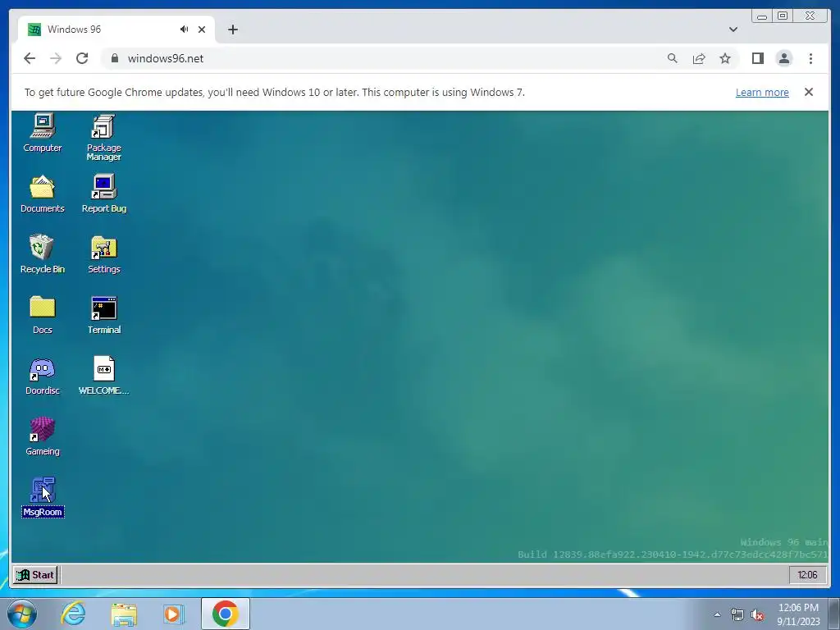Click the Learn more link
The image size is (840, 630).
[762, 92]
